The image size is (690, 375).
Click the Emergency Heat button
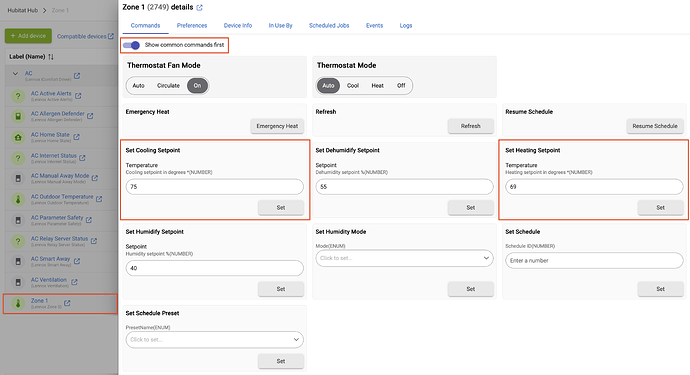[x=277, y=126]
